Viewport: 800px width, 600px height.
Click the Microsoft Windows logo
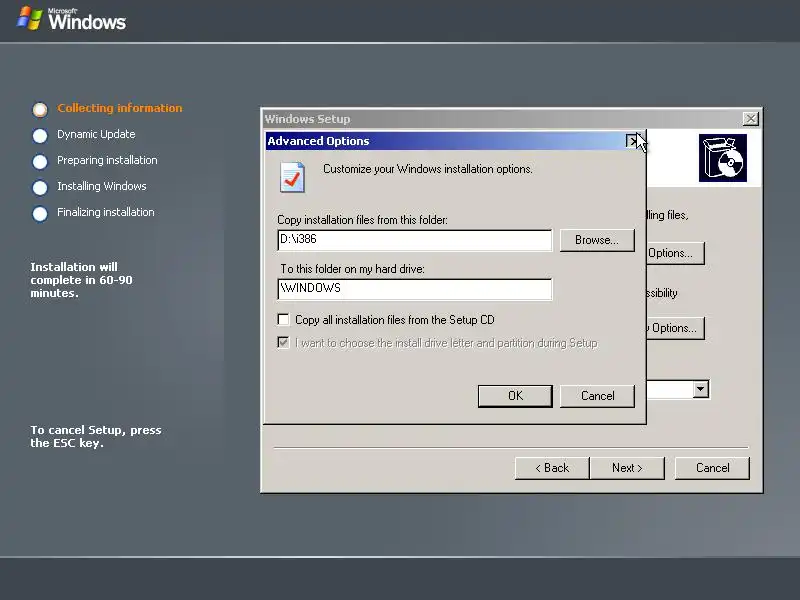(x=71, y=19)
